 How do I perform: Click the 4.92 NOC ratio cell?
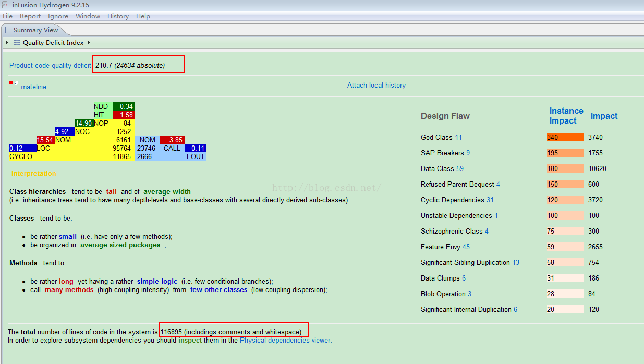point(65,131)
